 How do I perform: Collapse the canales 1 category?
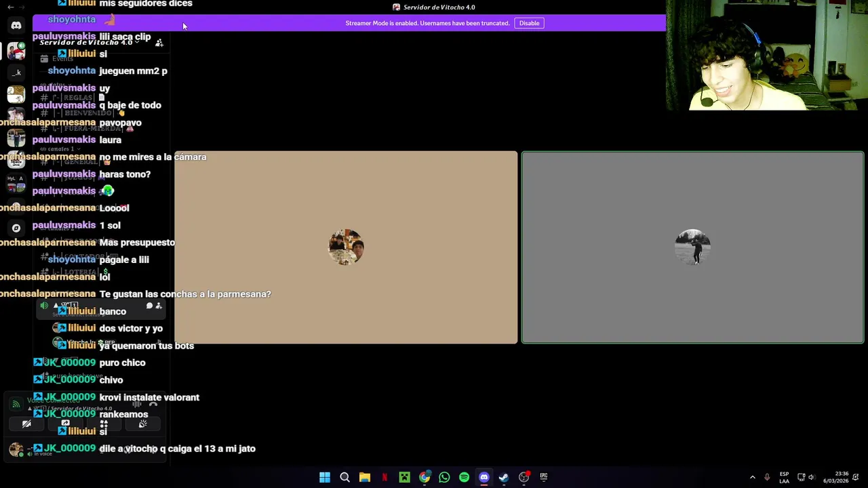[x=60, y=149]
